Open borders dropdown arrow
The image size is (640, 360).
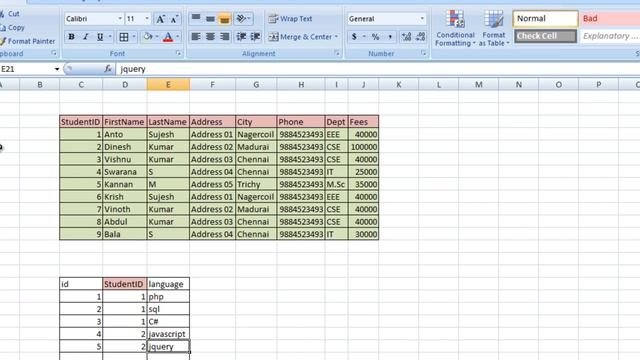[x=133, y=37]
